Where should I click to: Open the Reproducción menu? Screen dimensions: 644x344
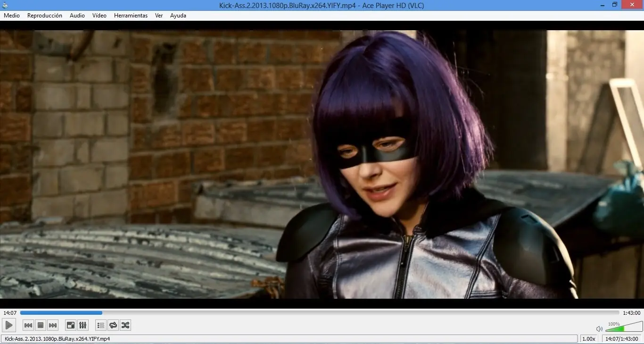click(45, 16)
